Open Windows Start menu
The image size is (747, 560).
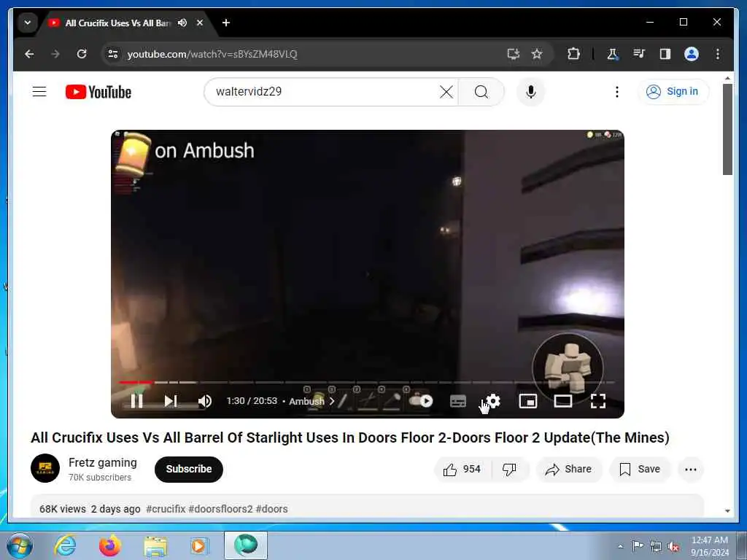(20, 545)
